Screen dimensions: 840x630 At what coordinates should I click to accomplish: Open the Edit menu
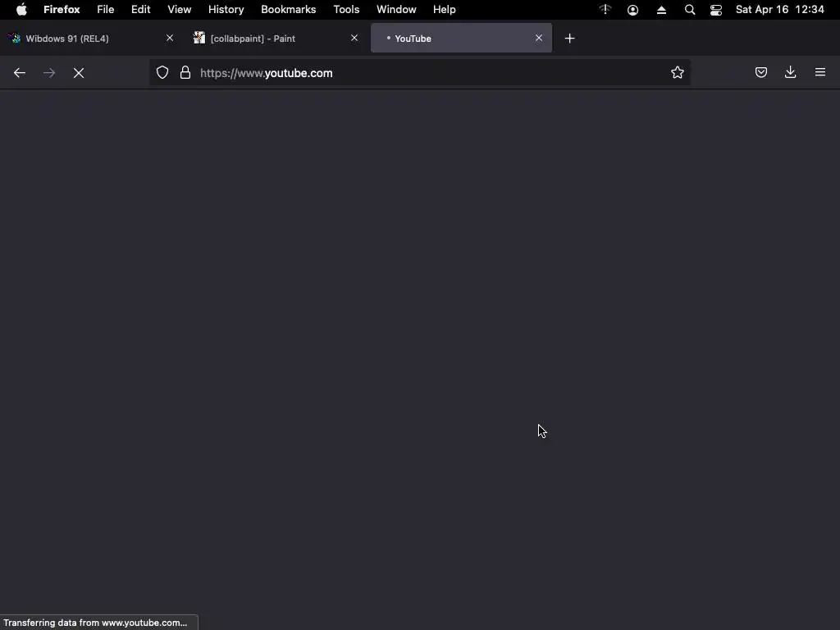click(141, 9)
